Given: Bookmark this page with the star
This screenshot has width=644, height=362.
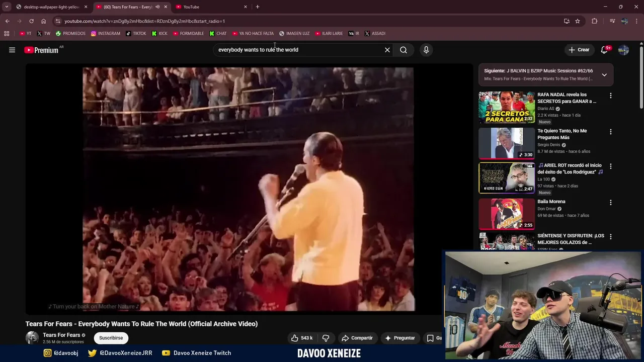Looking at the screenshot, I should [x=578, y=21].
